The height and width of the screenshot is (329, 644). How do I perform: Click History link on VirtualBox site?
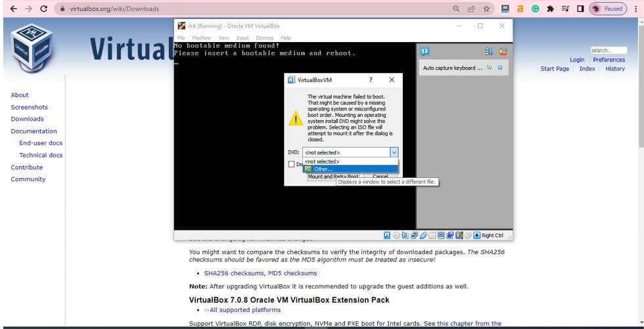click(x=615, y=69)
